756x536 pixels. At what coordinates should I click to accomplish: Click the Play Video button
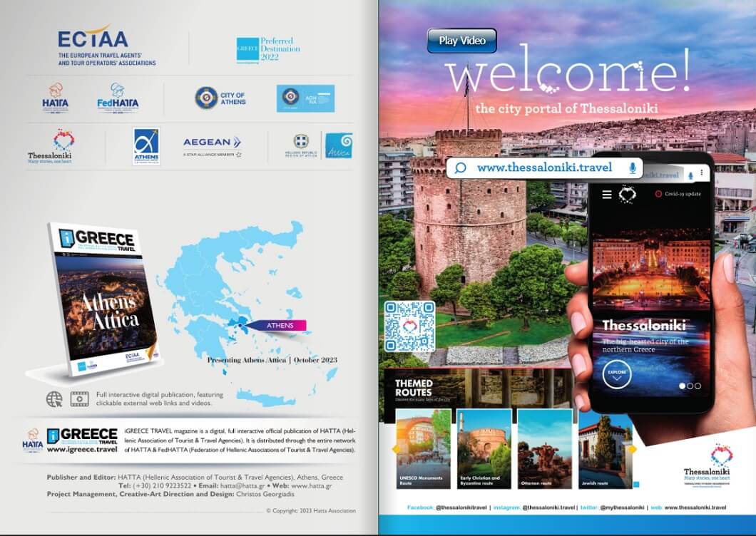click(461, 41)
